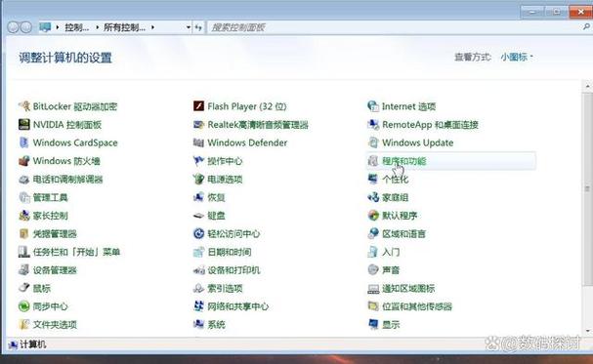Click the 管理工具 icon
The height and width of the screenshot is (364, 593).
coord(24,197)
